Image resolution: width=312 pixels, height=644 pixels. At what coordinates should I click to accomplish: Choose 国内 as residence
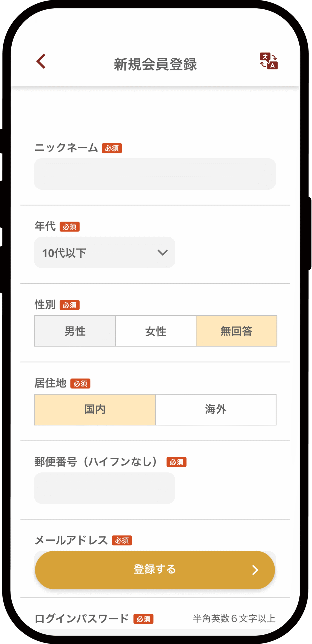[x=95, y=410]
